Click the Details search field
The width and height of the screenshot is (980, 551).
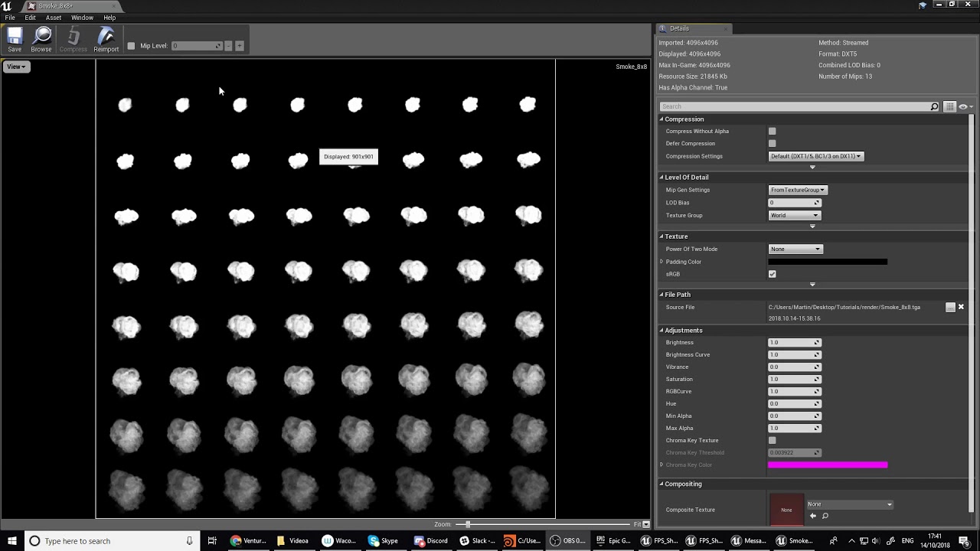794,106
